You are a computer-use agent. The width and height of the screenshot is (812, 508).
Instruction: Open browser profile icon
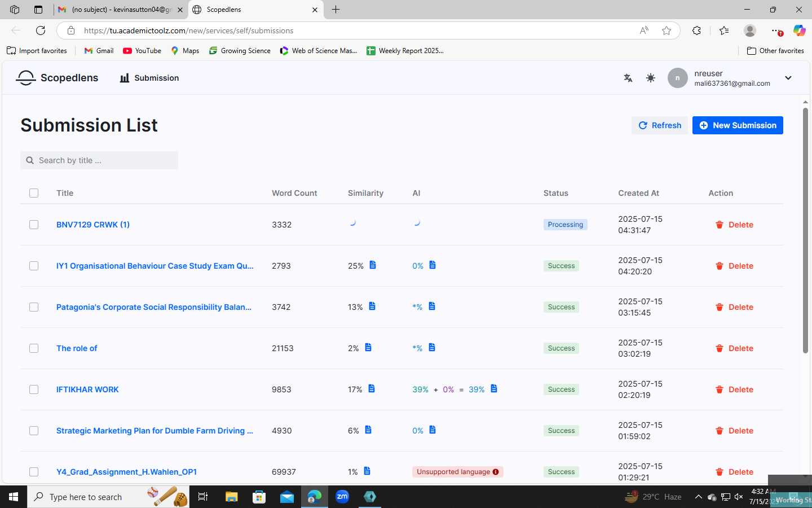(x=749, y=30)
